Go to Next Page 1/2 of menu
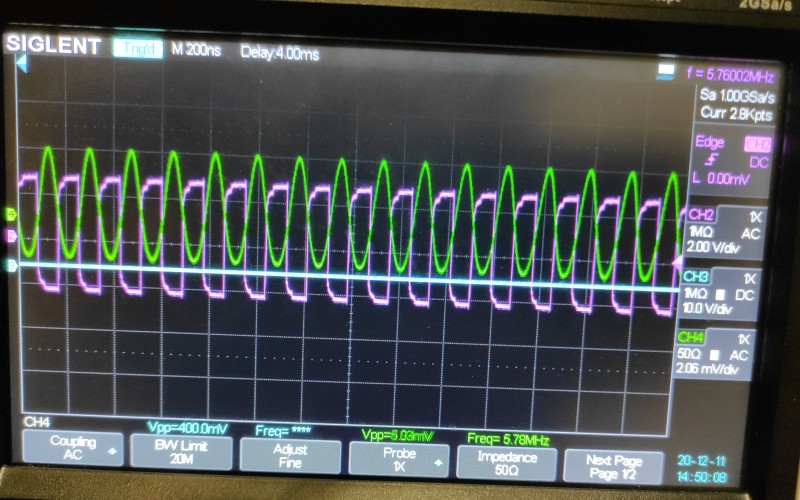This screenshot has height=500, width=800. pos(611,463)
